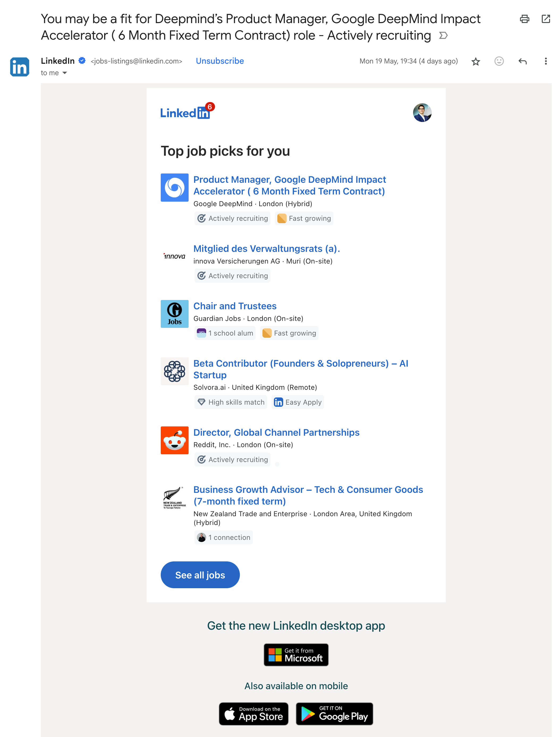Add an emoji reaction to the email
Viewport: 560px width, 737px height.
(499, 61)
